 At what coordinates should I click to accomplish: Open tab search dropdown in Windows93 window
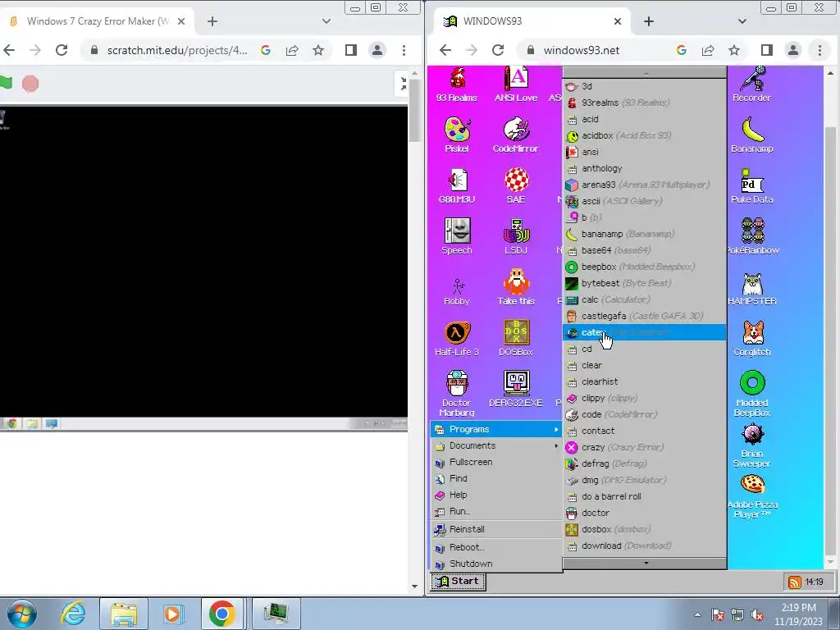coord(742,21)
